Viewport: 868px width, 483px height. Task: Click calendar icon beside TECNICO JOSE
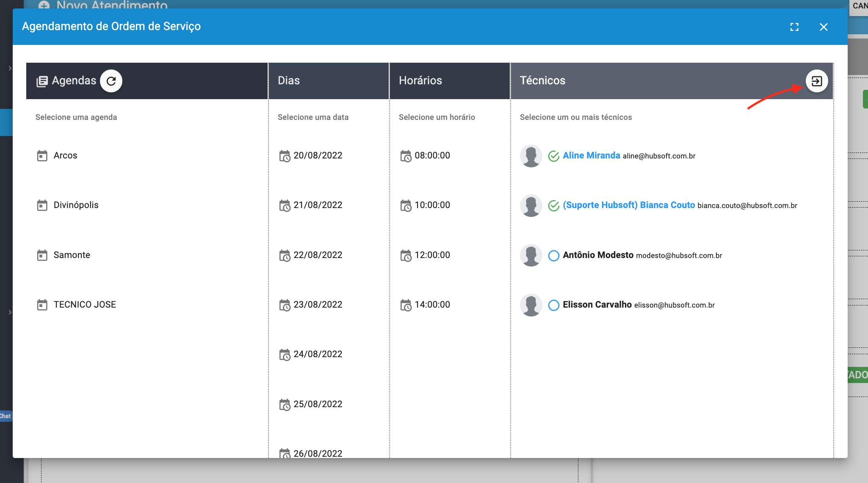[42, 305]
